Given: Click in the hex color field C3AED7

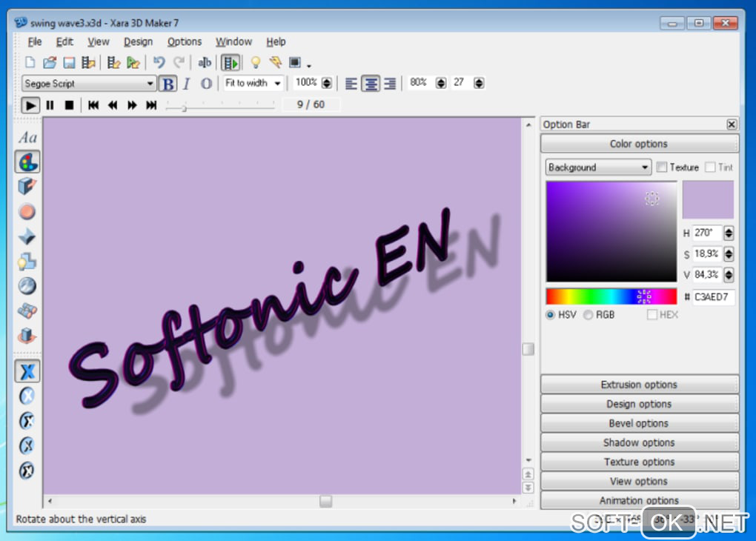Looking at the screenshot, I should 713,296.
